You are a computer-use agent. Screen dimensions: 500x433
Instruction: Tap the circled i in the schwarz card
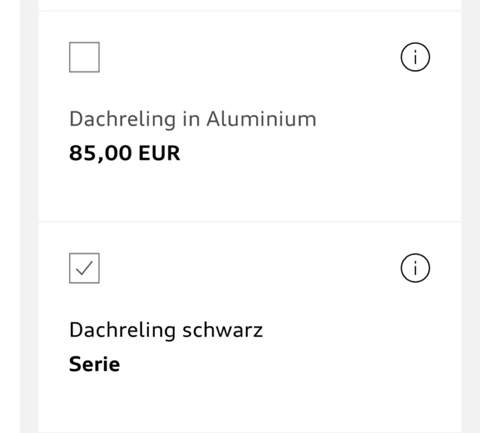(415, 268)
